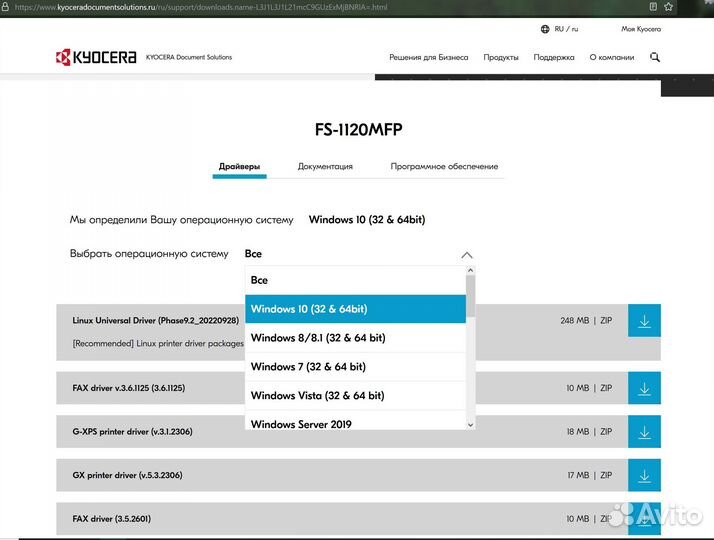Switch to Программное обеспечение tab
Screen dimensions: 714x540
444,167
